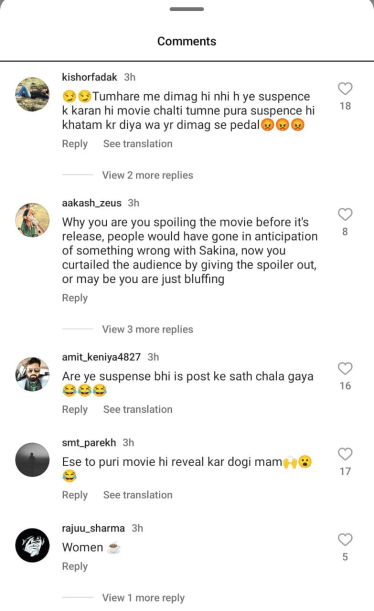The width and height of the screenshot is (374, 611).
Task: Like amit_keniya4827's comment
Action: pyautogui.click(x=345, y=368)
